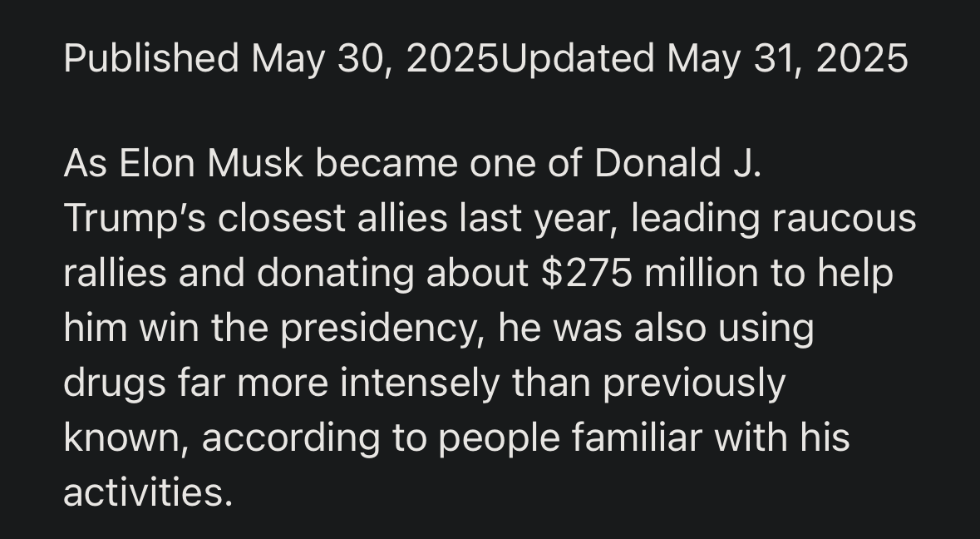Image resolution: width=980 pixels, height=539 pixels.
Task: Click the word rallies
Action: click(115, 274)
